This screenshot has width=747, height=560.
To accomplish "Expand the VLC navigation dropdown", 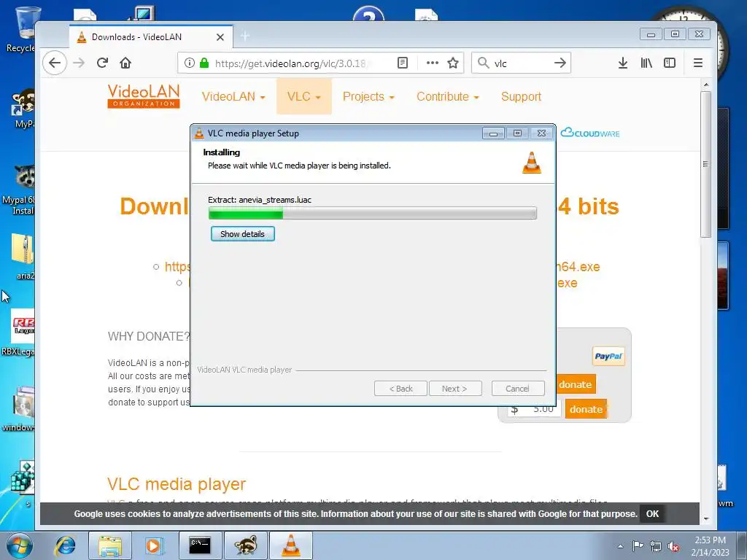I will point(304,97).
